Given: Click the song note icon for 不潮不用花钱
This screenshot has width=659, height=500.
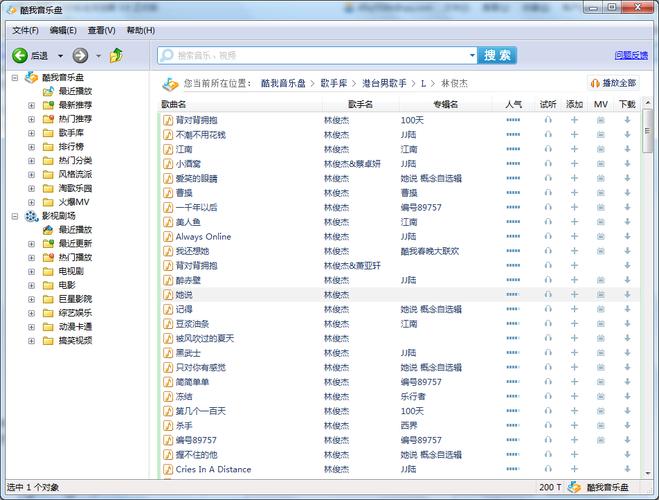Looking at the screenshot, I should (168, 135).
